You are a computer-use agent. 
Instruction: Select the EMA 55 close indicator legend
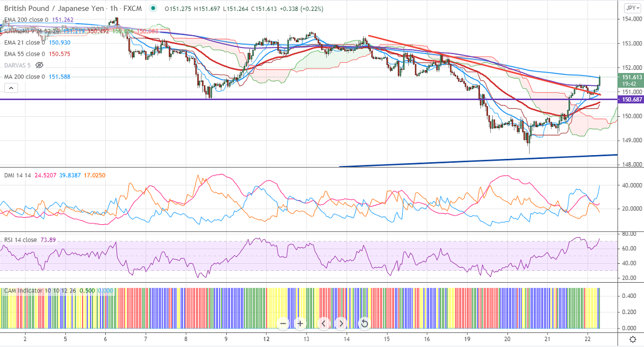24,54
